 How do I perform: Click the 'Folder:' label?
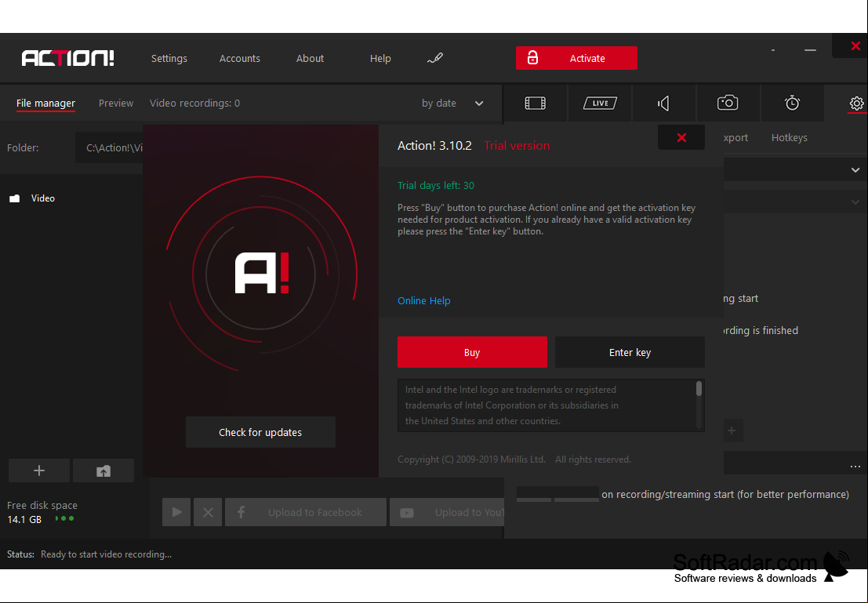coord(23,148)
